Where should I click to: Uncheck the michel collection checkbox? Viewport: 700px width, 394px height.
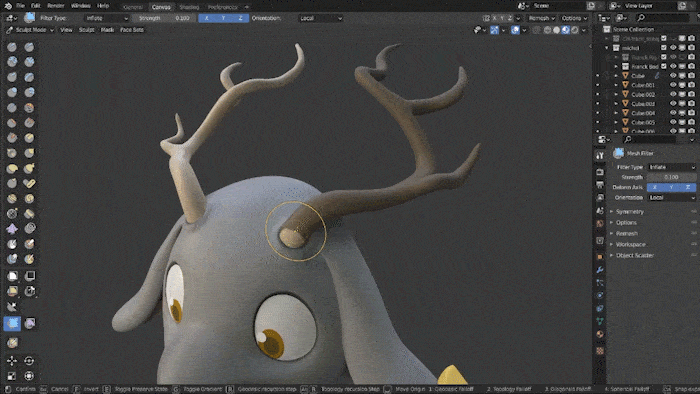(x=664, y=48)
